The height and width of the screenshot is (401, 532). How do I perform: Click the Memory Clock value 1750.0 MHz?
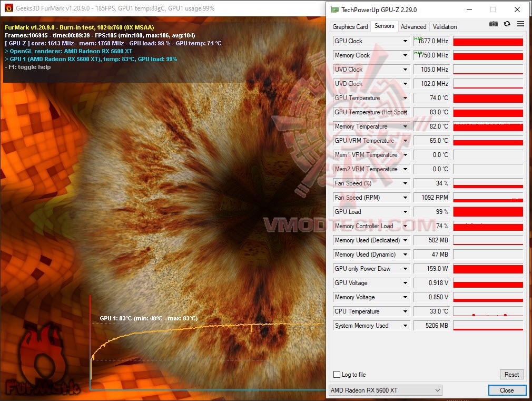pos(431,55)
